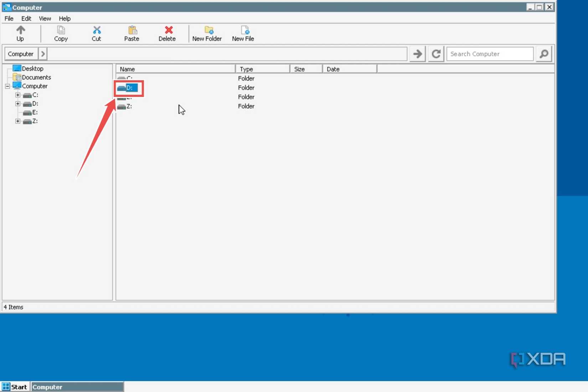Select C: drive in file list
The image size is (588, 392).
point(129,78)
